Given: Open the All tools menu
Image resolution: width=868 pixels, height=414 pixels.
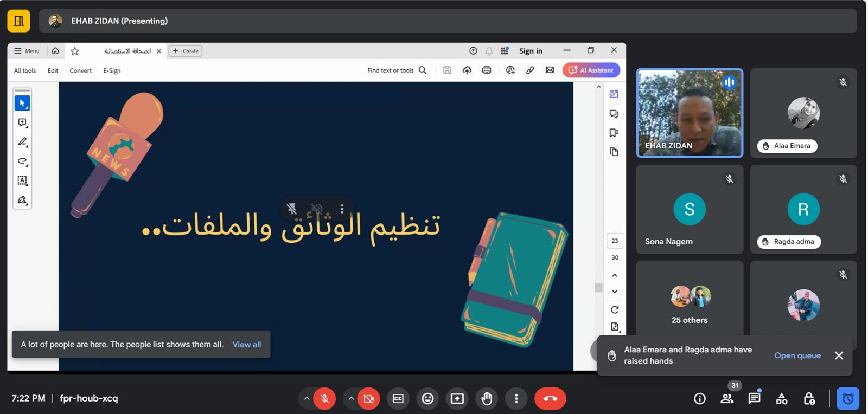Looking at the screenshot, I should (25, 70).
